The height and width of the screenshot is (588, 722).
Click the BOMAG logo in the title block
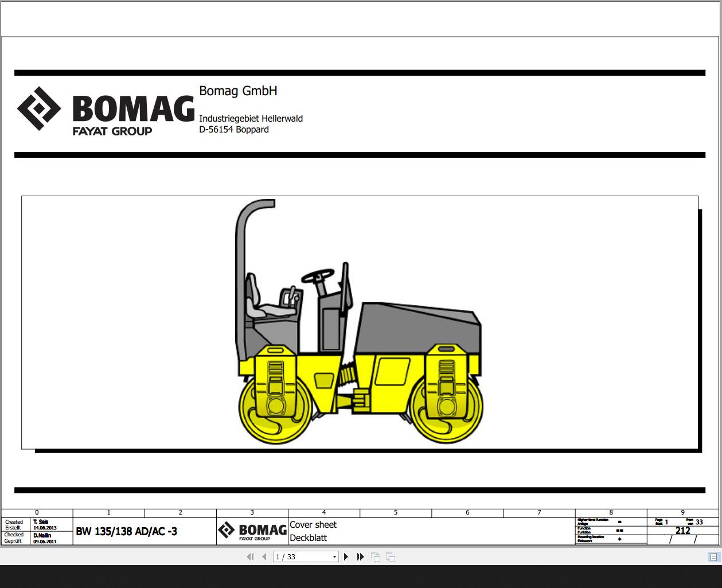point(252,531)
